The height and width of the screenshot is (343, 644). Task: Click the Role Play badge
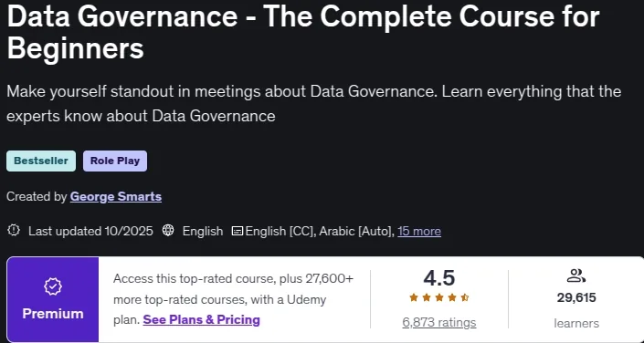tap(115, 161)
